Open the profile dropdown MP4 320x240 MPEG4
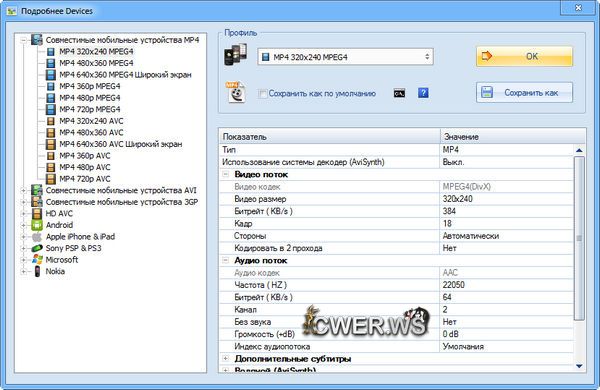600x390 pixels. 345,57
